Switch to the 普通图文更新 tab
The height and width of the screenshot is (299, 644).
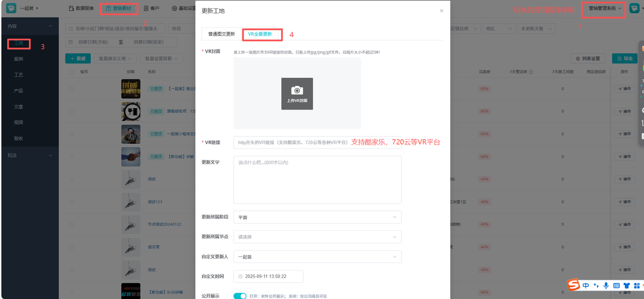click(x=222, y=34)
